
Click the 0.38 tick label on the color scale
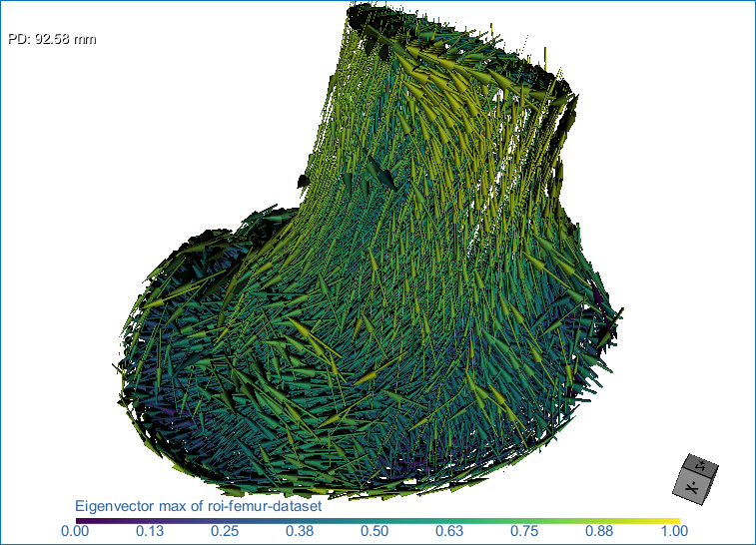click(x=302, y=531)
